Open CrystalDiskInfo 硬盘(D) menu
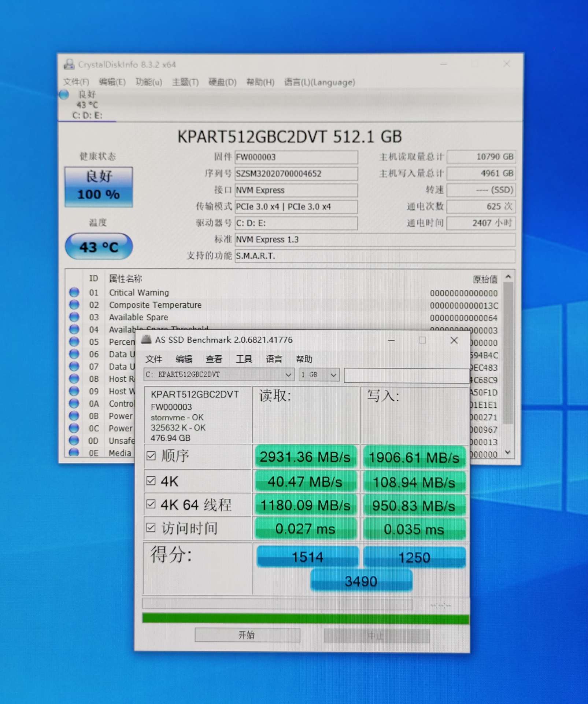588x704 pixels. point(222,82)
